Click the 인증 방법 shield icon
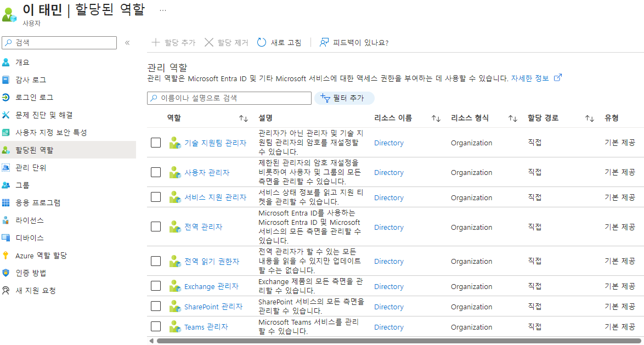Viewport: 644px width, 345px height. 5,273
